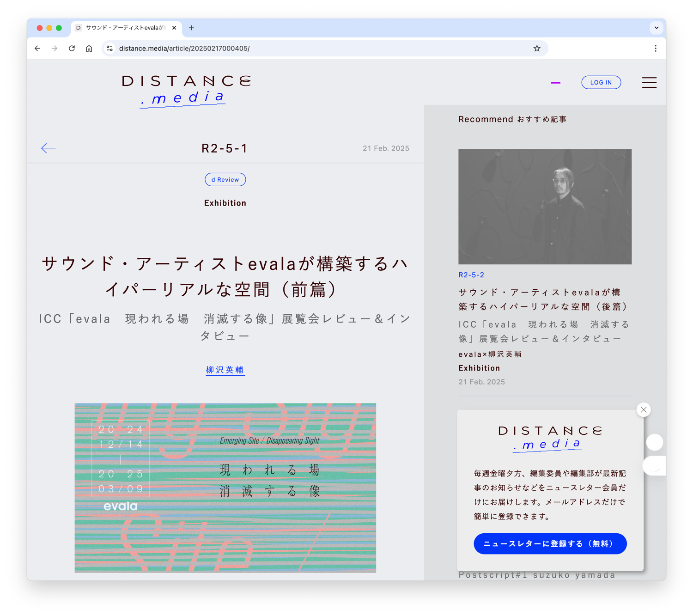693x616 pixels.
Task: Reload the page with the refresh icon
Action: (x=72, y=48)
